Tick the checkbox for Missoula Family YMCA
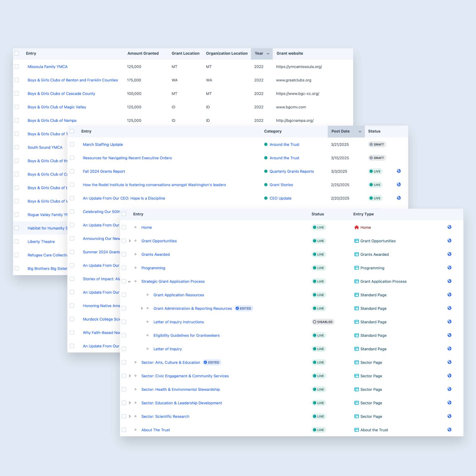 click(17, 67)
